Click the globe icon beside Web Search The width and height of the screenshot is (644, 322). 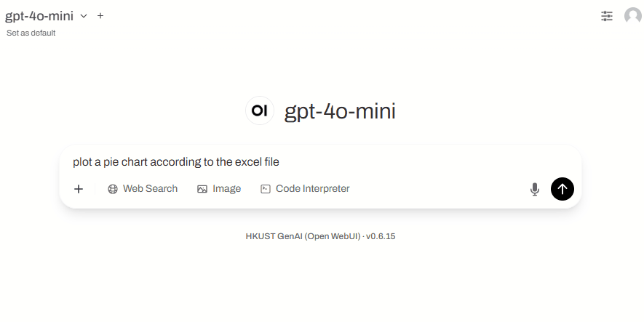point(113,189)
